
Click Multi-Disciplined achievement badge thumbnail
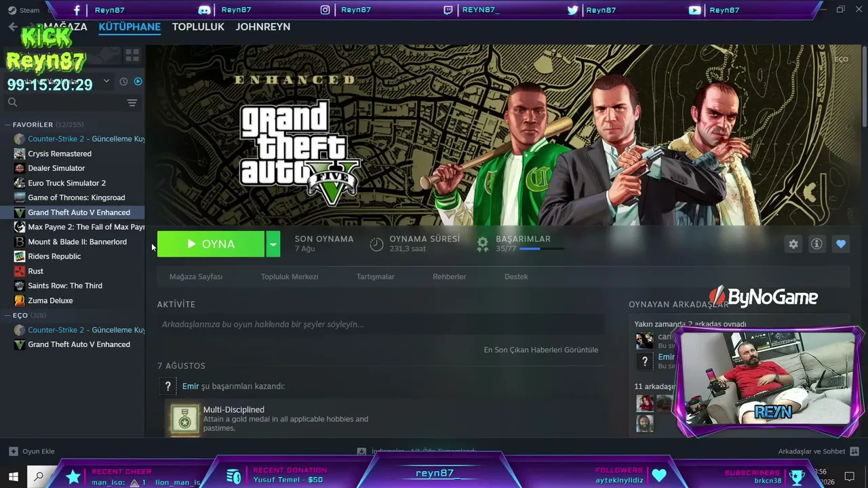(184, 420)
